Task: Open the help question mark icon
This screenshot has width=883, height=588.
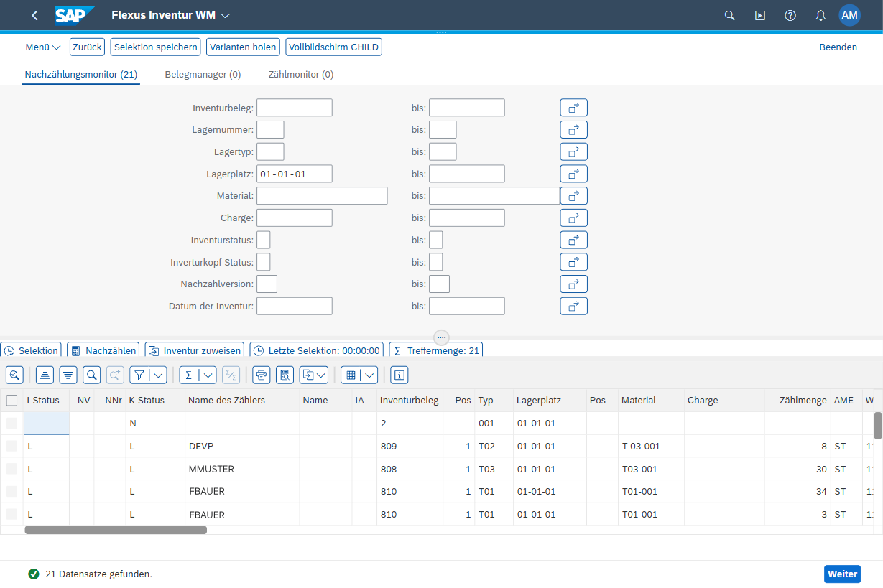Action: coord(790,15)
